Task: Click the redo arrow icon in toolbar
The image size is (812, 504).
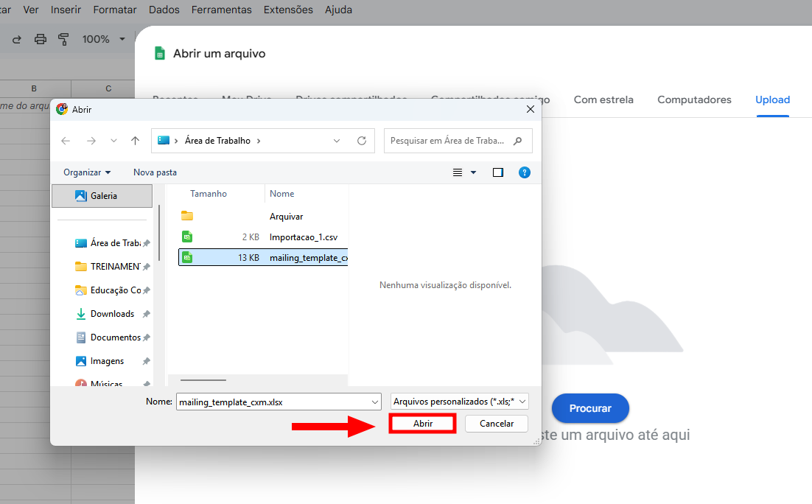Action: 17,39
